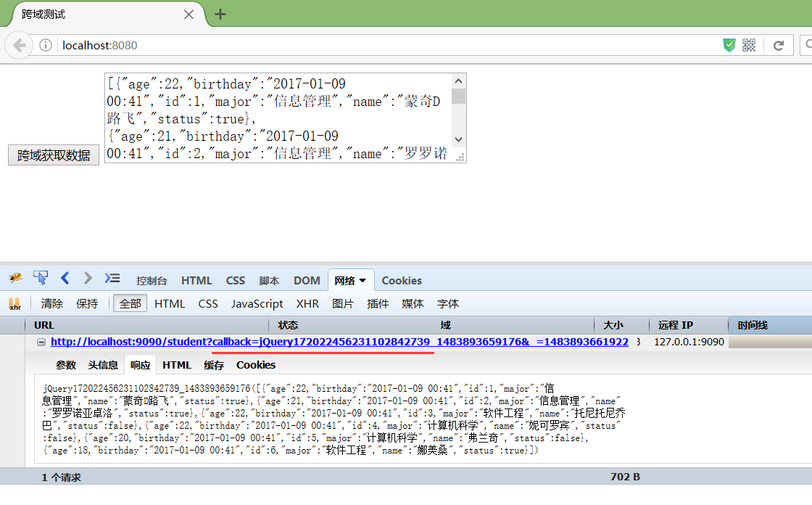This screenshot has height=505, width=812.
Task: Switch to the top-level Cookies panel
Action: coord(402,281)
